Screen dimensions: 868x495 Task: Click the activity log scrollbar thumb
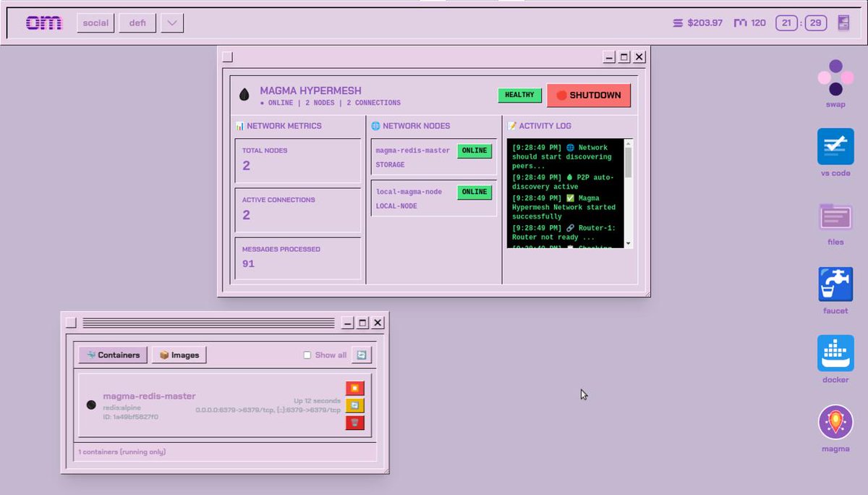629,162
